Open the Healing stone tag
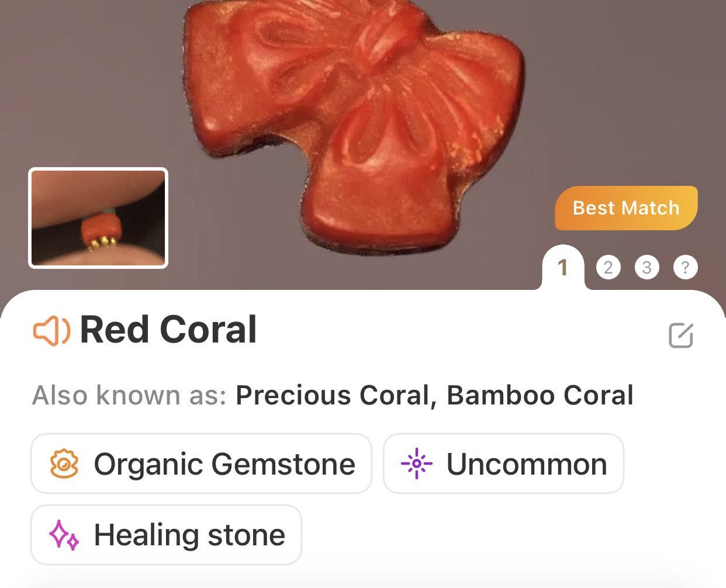The height and width of the screenshot is (588, 726). (x=166, y=535)
